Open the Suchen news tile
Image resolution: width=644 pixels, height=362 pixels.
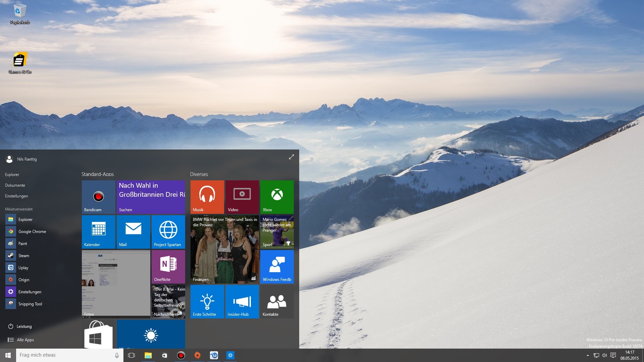tap(151, 197)
